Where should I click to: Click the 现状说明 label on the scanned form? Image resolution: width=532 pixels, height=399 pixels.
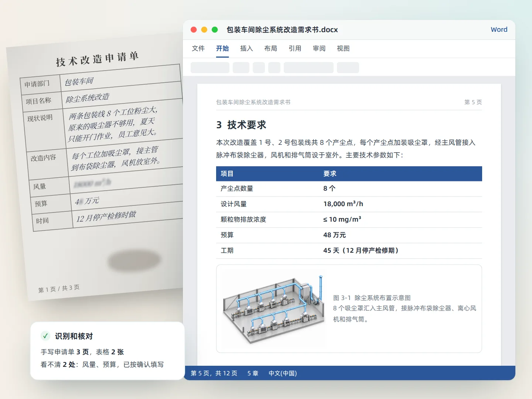coord(40,118)
